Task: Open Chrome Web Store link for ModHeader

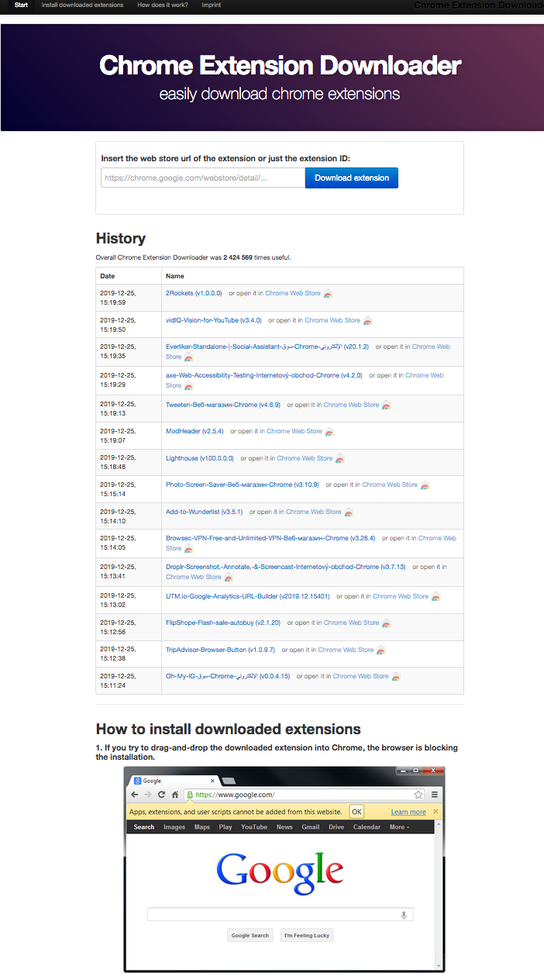Action: point(294,431)
